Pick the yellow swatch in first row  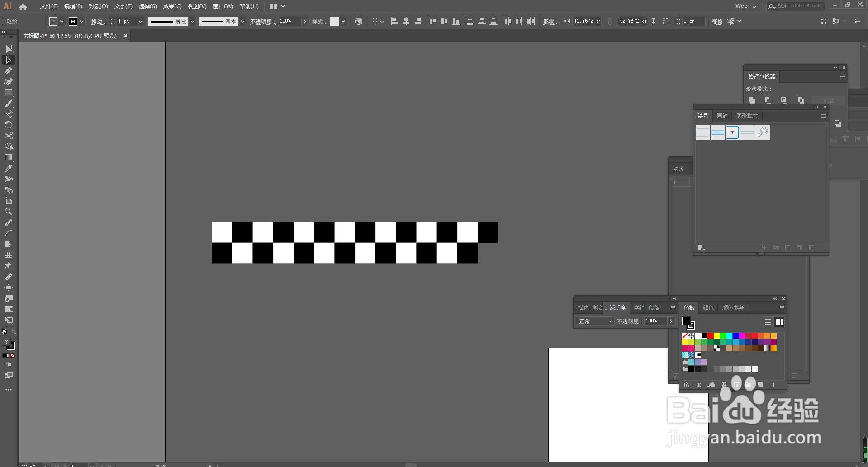pos(717,336)
